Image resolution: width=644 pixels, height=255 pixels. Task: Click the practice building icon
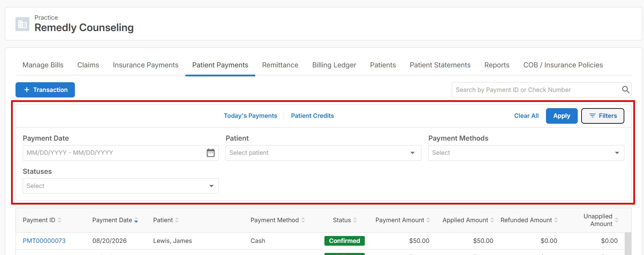(22, 24)
